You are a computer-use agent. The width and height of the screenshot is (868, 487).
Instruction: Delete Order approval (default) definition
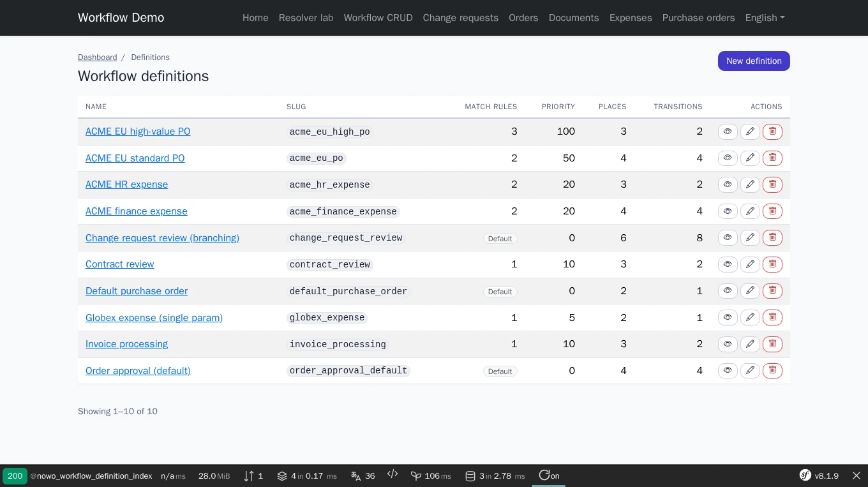(772, 370)
